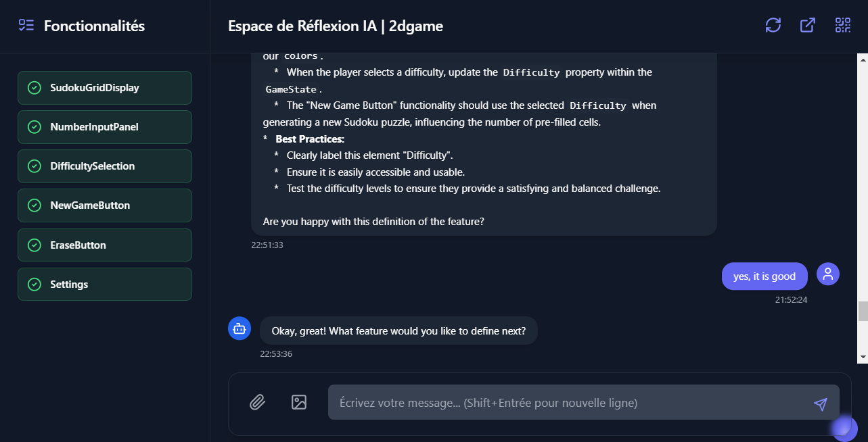This screenshot has width=868, height=442.
Task: Click the floating purple circle button
Action: (x=844, y=428)
